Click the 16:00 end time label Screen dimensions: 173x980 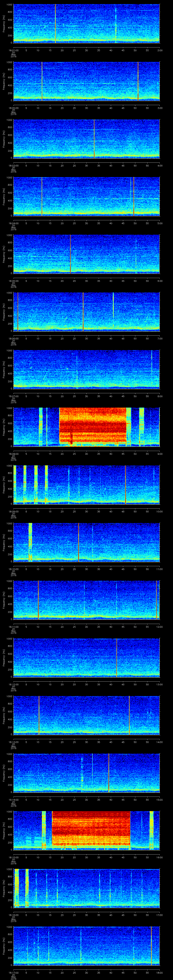[x=160, y=858]
